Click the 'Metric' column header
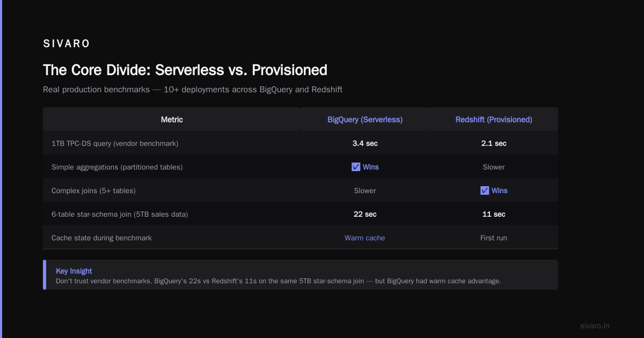 point(172,120)
